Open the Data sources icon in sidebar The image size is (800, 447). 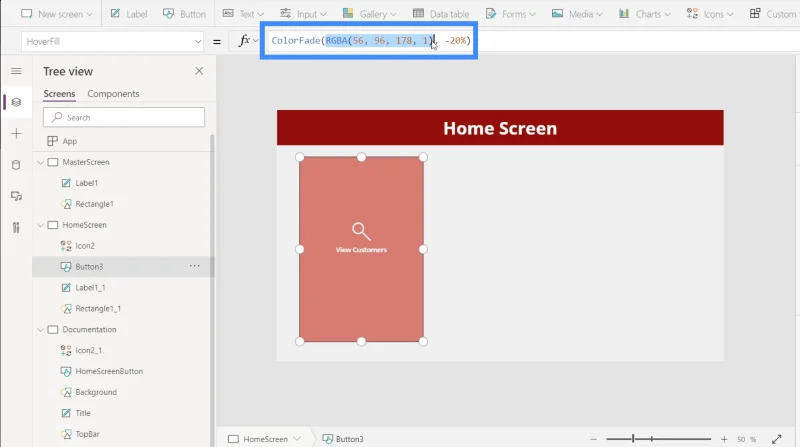coord(16,165)
